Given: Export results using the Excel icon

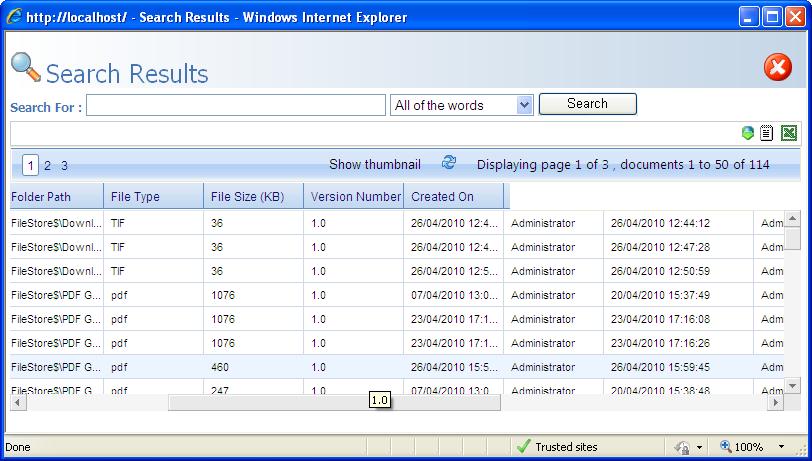Looking at the screenshot, I should (x=789, y=133).
